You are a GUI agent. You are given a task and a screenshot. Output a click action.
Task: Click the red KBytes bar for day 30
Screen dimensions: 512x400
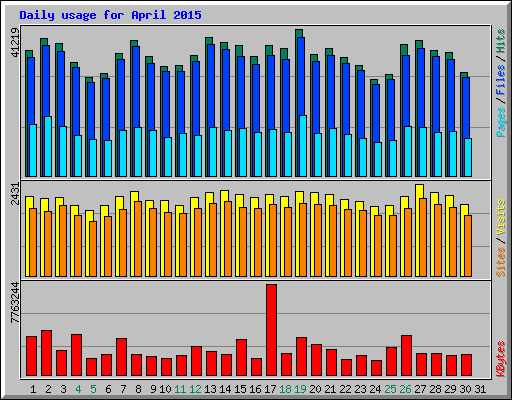tap(466, 365)
